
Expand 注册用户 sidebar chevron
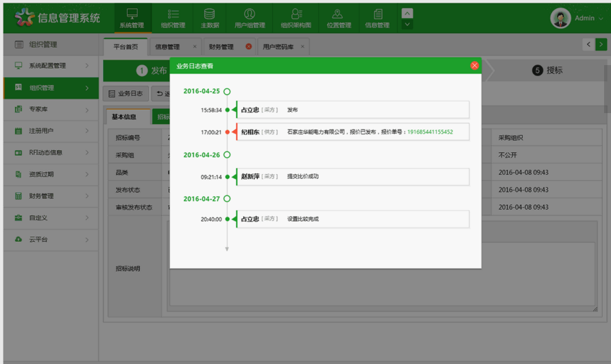coord(87,131)
